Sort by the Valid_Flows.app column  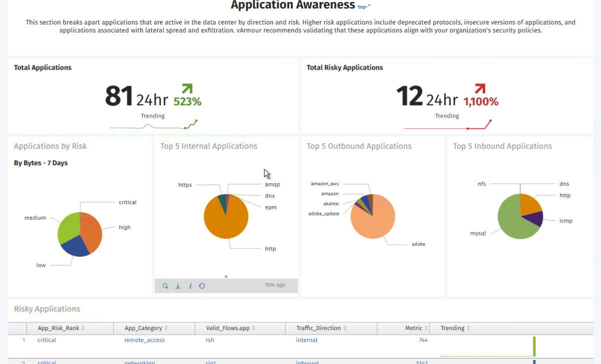point(231,328)
